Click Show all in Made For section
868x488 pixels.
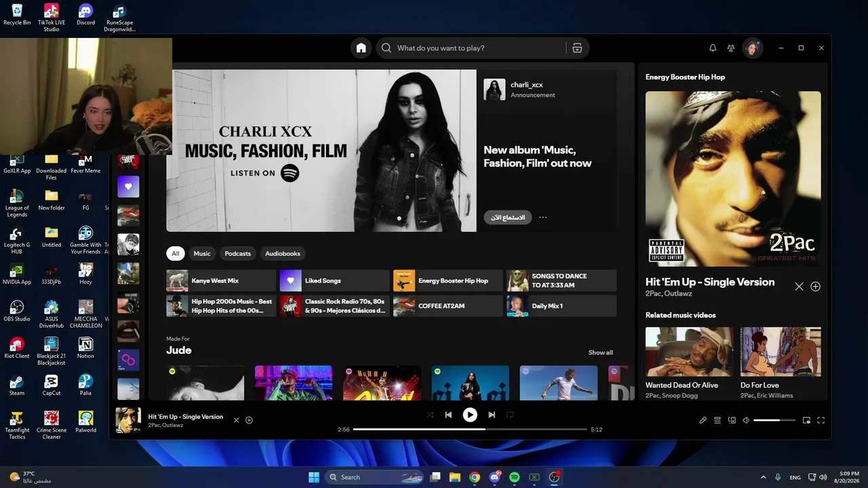pyautogui.click(x=600, y=352)
